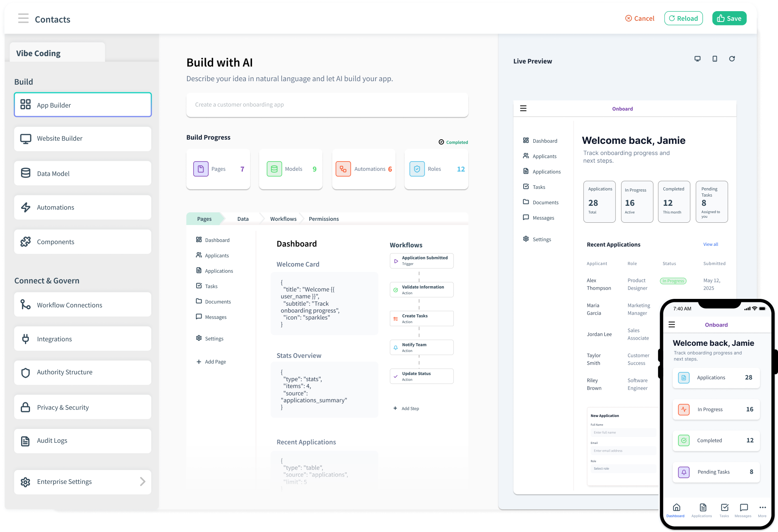The image size is (778, 532).
Task: Open the Select role dropdown
Action: (623, 469)
